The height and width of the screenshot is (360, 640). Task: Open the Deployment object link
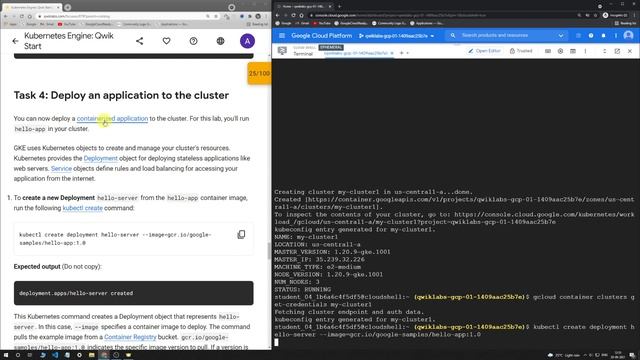[100, 158]
